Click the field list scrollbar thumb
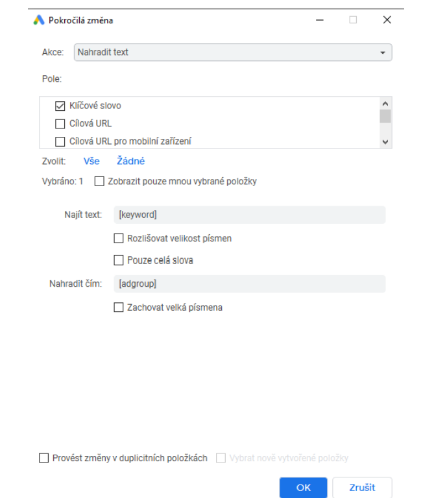Screen dimensions: 423x504 click(x=385, y=116)
